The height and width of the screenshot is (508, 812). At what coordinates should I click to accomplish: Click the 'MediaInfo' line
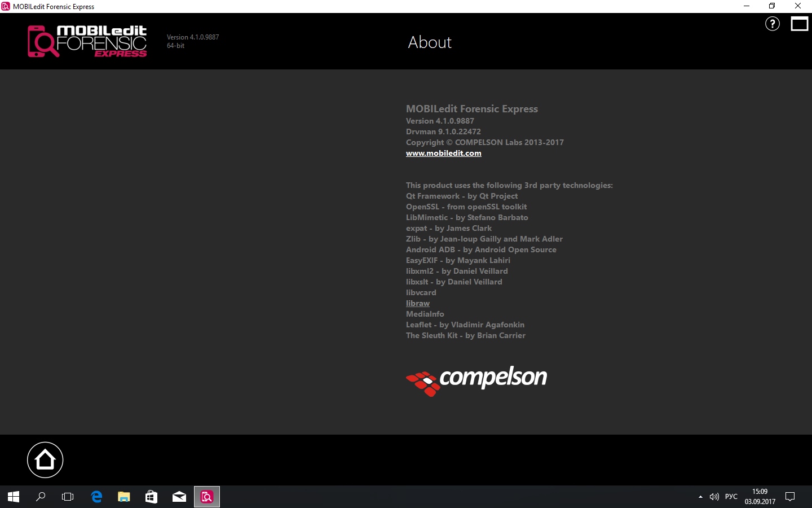[425, 314]
